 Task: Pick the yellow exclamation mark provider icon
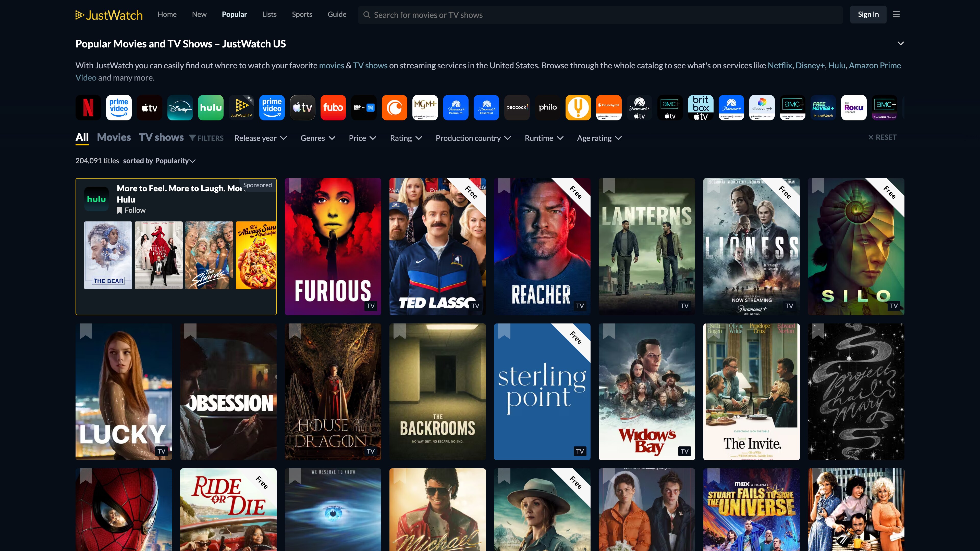578,108
